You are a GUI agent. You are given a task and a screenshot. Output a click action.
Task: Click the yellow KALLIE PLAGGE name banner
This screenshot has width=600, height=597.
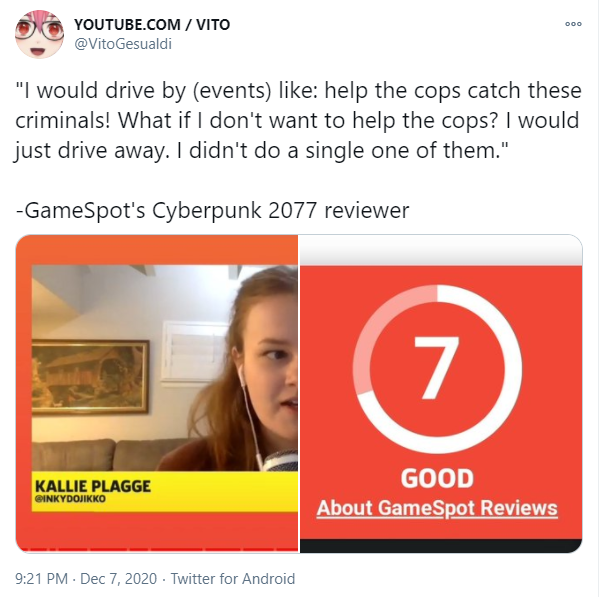click(x=165, y=491)
